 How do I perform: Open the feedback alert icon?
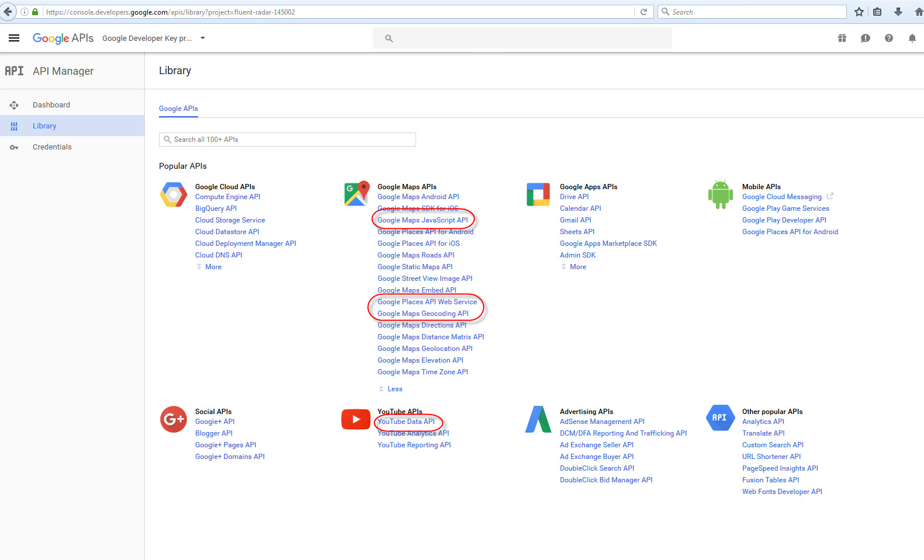(x=866, y=38)
